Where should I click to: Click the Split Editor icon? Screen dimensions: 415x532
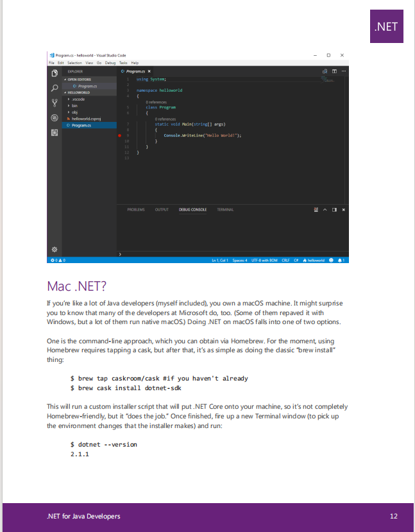(x=334, y=71)
